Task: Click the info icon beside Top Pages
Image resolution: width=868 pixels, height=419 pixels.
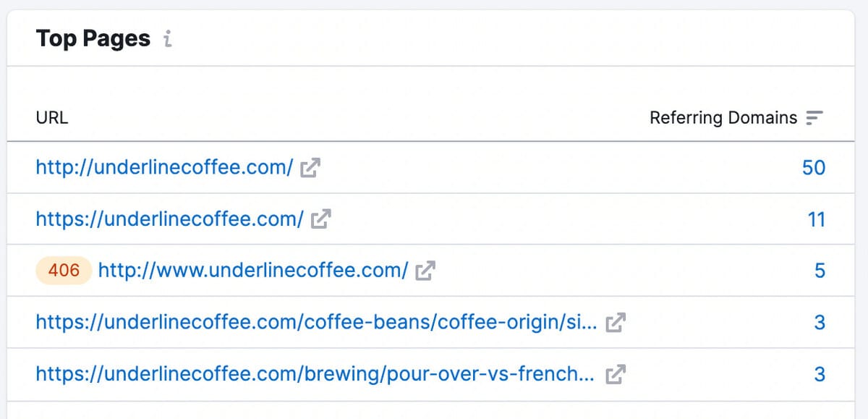Action: point(168,39)
